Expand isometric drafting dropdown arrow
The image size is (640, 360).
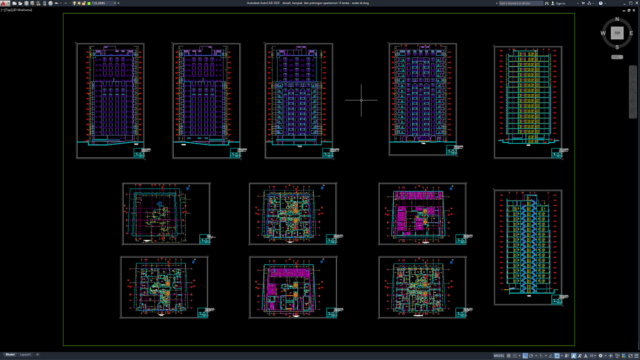[x=546, y=356]
